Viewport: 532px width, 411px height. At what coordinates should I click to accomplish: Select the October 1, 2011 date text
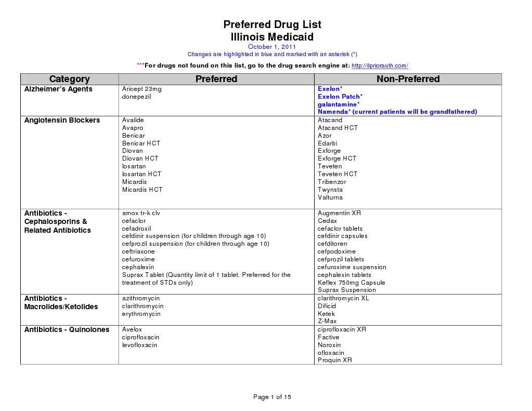(x=272, y=46)
